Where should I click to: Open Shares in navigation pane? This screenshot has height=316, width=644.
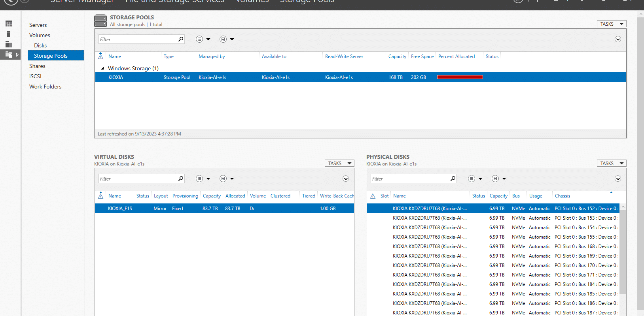(37, 66)
